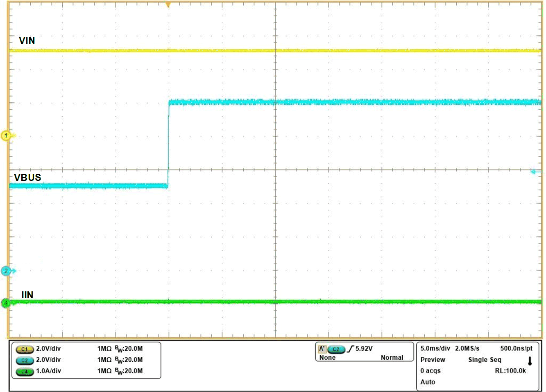546x392 pixels.
Task: Open the Auto trigger holdoff selector
Action: point(428,382)
